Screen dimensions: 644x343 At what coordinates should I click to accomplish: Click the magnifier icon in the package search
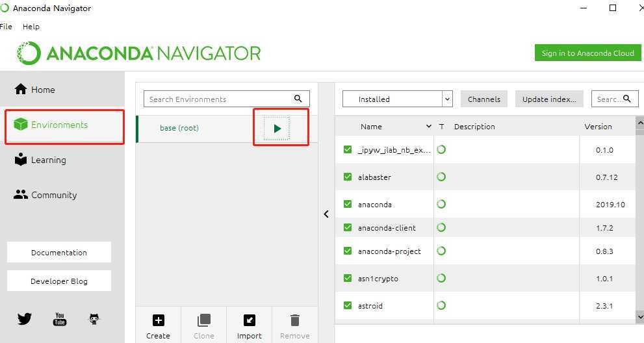click(x=626, y=99)
